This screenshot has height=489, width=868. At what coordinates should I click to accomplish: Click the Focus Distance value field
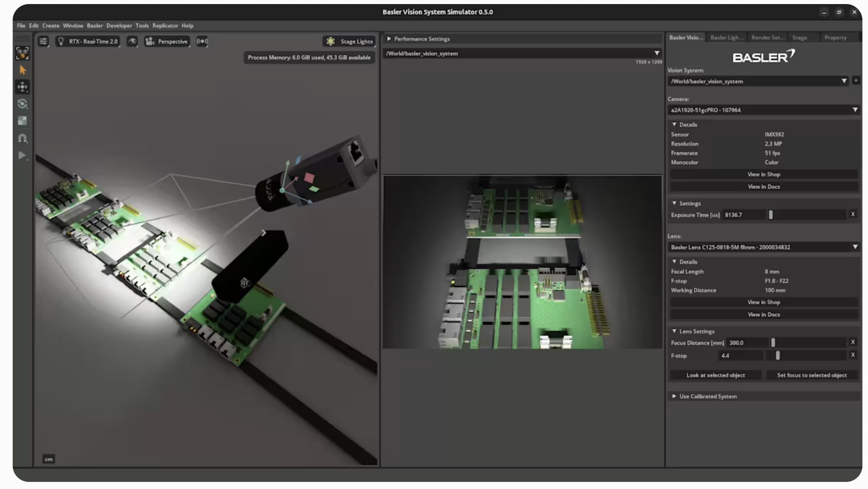click(x=748, y=342)
